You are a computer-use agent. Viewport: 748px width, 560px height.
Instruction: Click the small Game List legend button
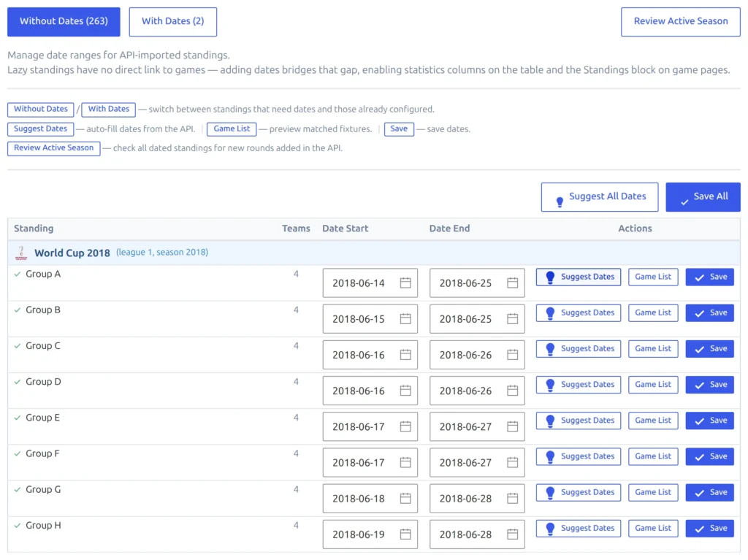tap(232, 129)
